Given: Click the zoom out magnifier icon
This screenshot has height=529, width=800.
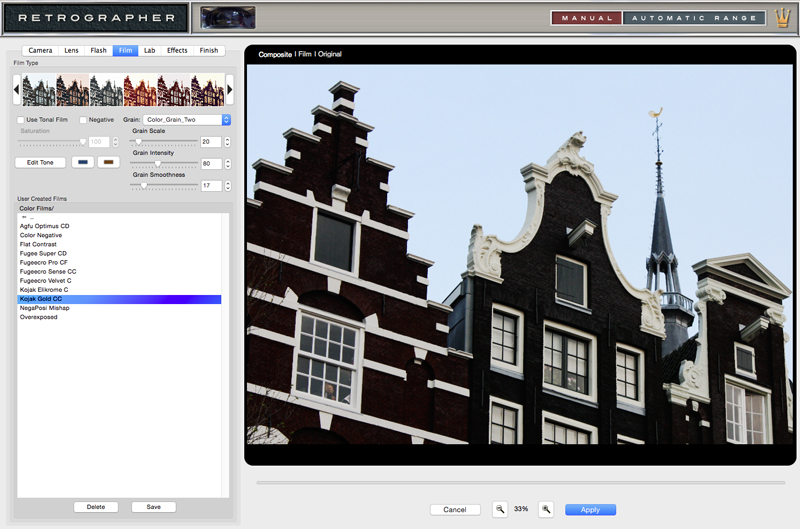Looking at the screenshot, I should [x=500, y=509].
